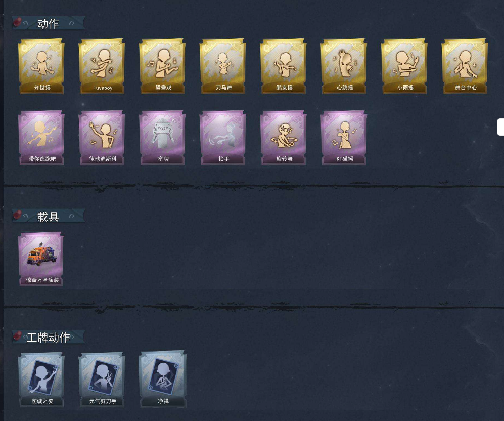Select the 鹏友摇 action card
The height and width of the screenshot is (421, 504).
coord(283,66)
